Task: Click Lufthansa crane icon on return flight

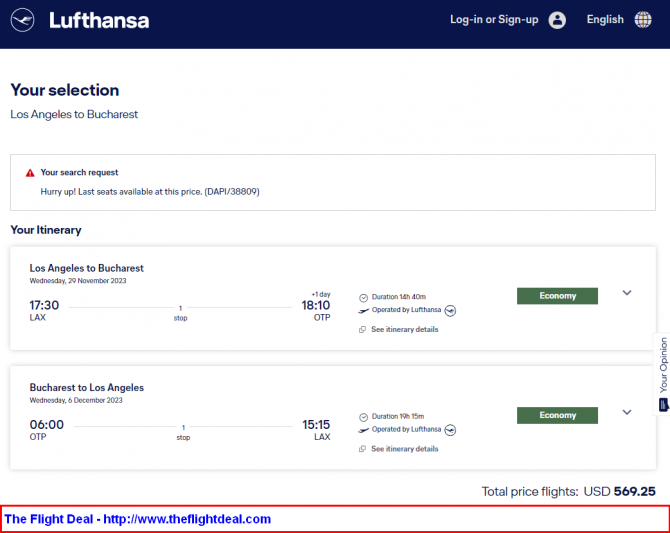Action: point(450,430)
